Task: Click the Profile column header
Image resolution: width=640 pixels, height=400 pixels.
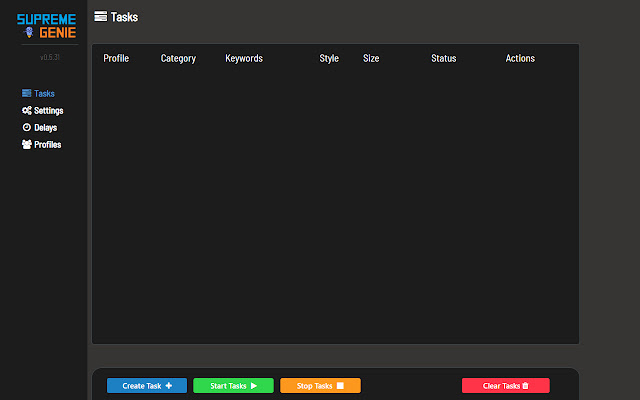Action: click(116, 58)
